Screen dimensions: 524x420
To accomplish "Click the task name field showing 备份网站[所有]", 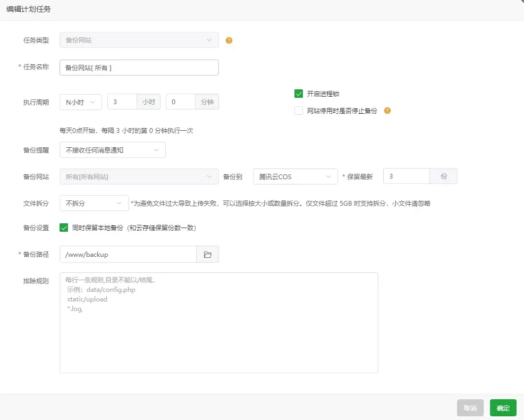I will [x=139, y=68].
